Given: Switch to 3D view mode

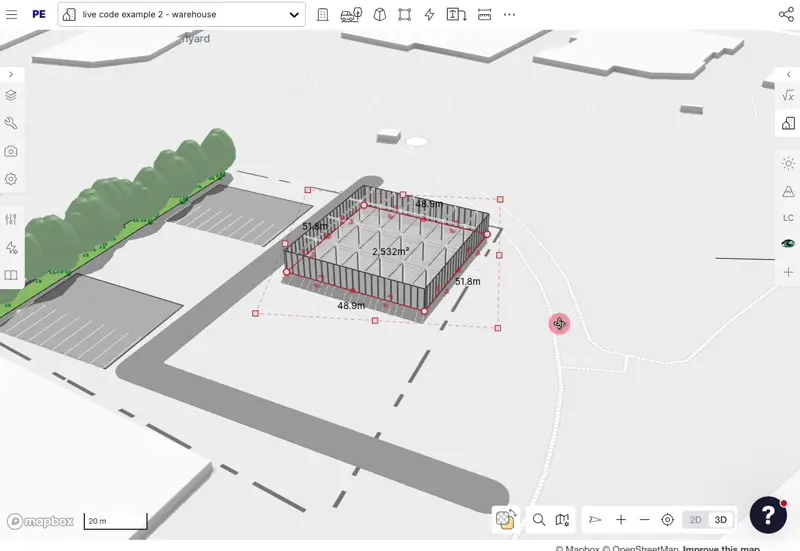Looking at the screenshot, I should (x=720, y=520).
